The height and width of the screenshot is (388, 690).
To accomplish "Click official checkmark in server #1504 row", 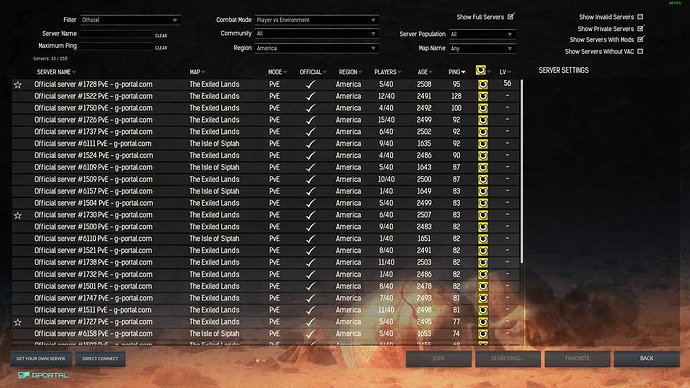I will coord(311,203).
